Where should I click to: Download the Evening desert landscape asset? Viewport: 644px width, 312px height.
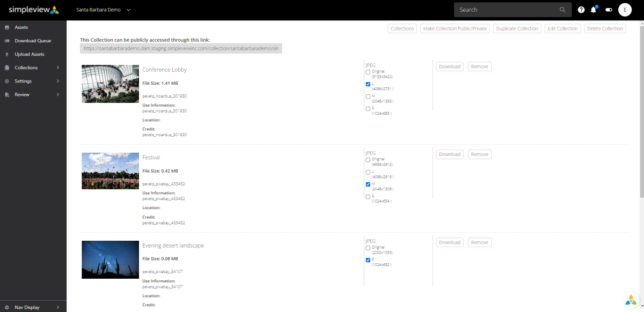point(450,242)
